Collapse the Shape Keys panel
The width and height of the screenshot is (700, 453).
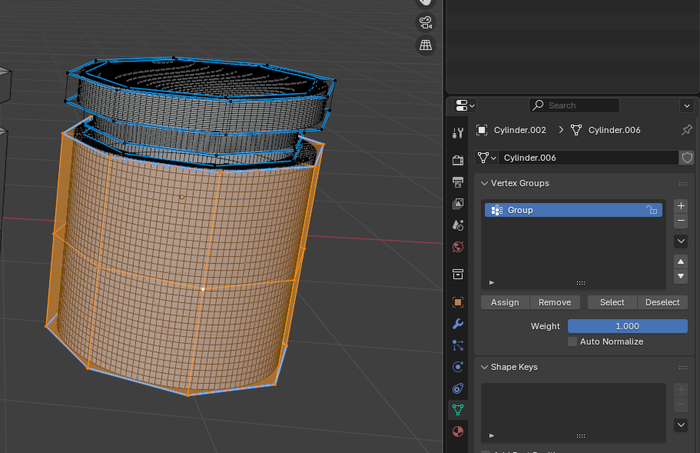484,367
